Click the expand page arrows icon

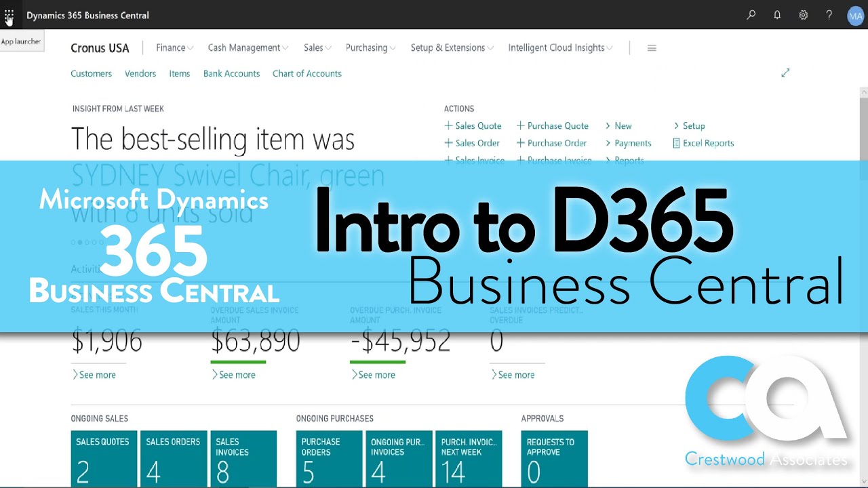(x=785, y=73)
